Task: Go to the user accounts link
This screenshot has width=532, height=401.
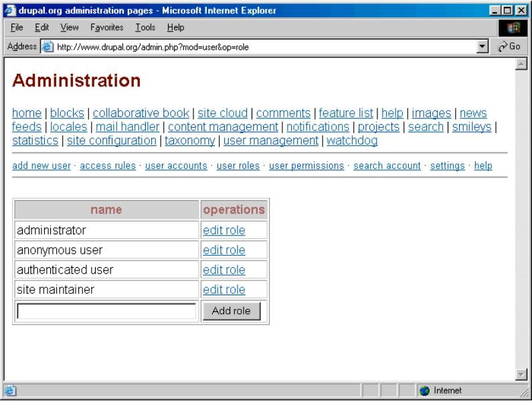Action: 176,166
